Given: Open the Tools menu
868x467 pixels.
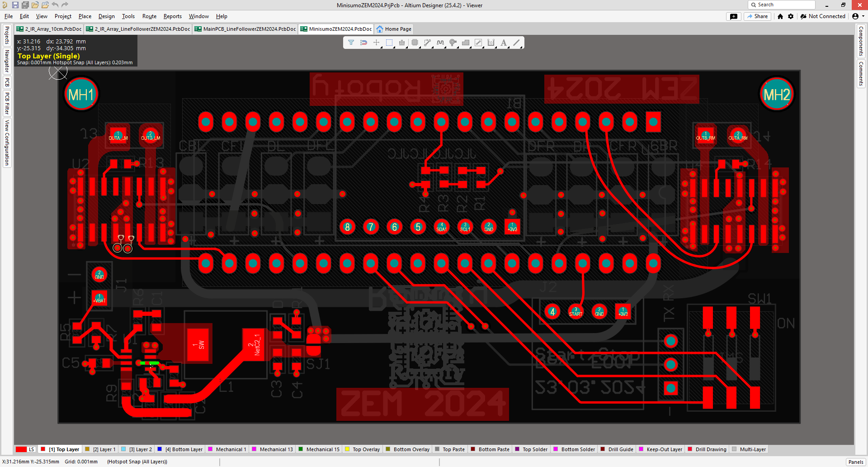Looking at the screenshot, I should point(128,16).
